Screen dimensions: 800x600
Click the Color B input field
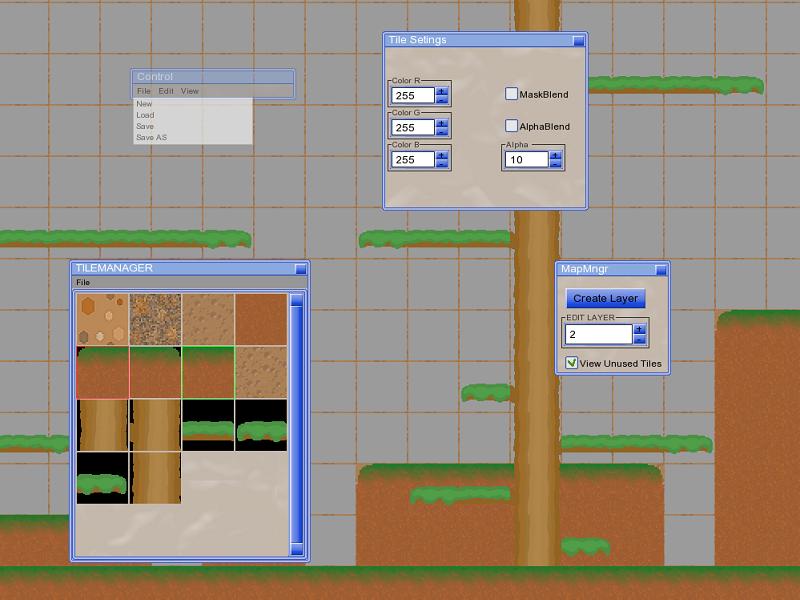pos(413,160)
